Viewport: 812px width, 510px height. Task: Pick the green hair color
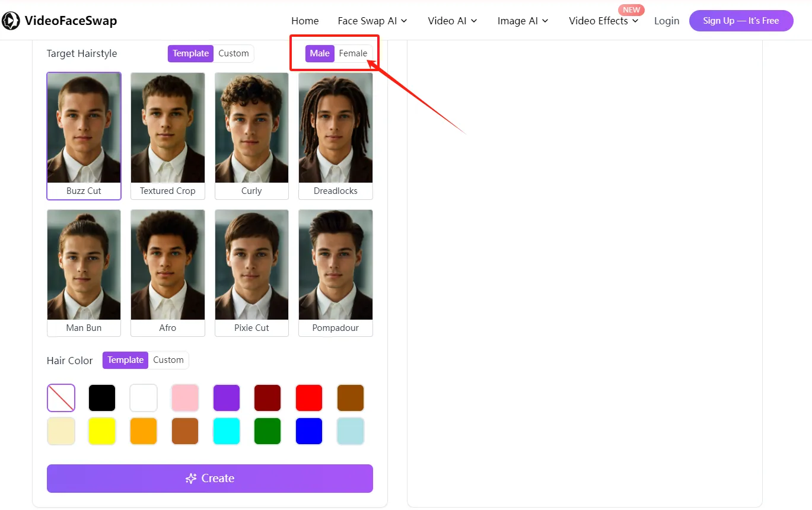pos(268,431)
